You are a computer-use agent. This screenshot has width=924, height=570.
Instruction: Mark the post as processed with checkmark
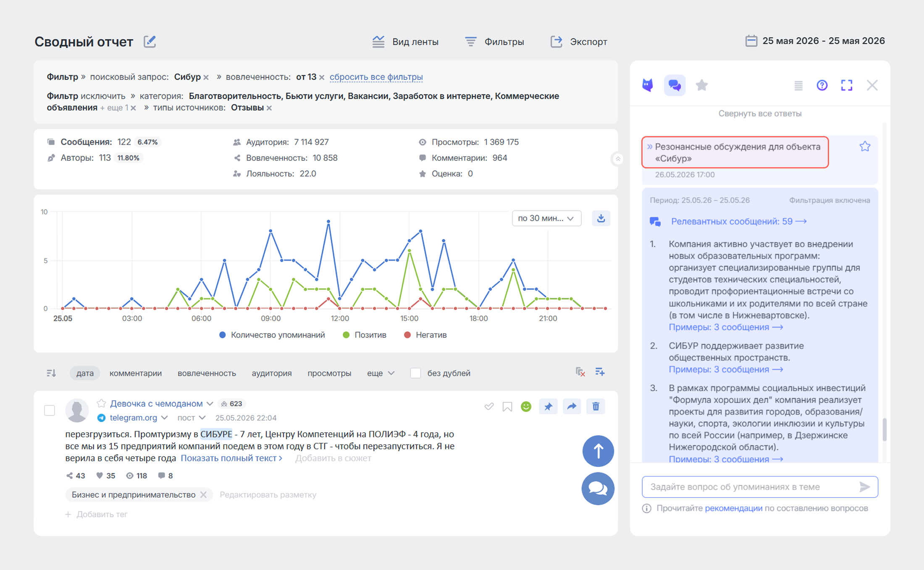click(x=489, y=407)
